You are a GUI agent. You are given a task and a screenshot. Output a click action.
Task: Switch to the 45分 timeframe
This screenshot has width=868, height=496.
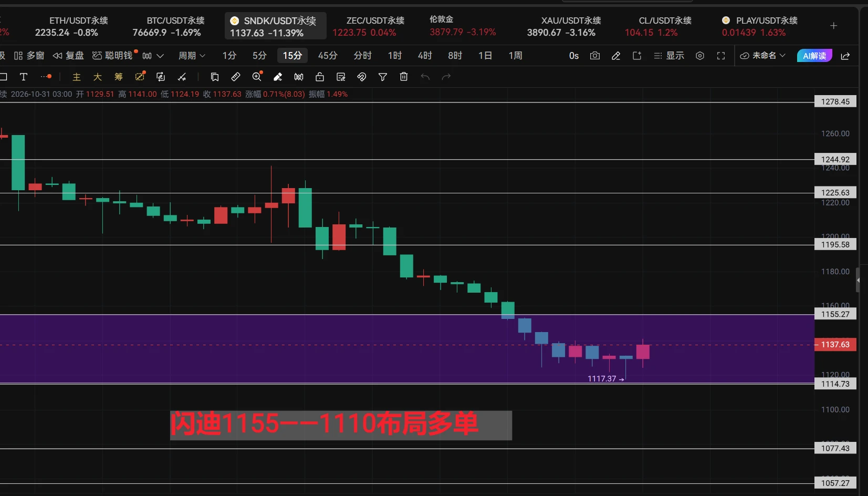(x=328, y=56)
